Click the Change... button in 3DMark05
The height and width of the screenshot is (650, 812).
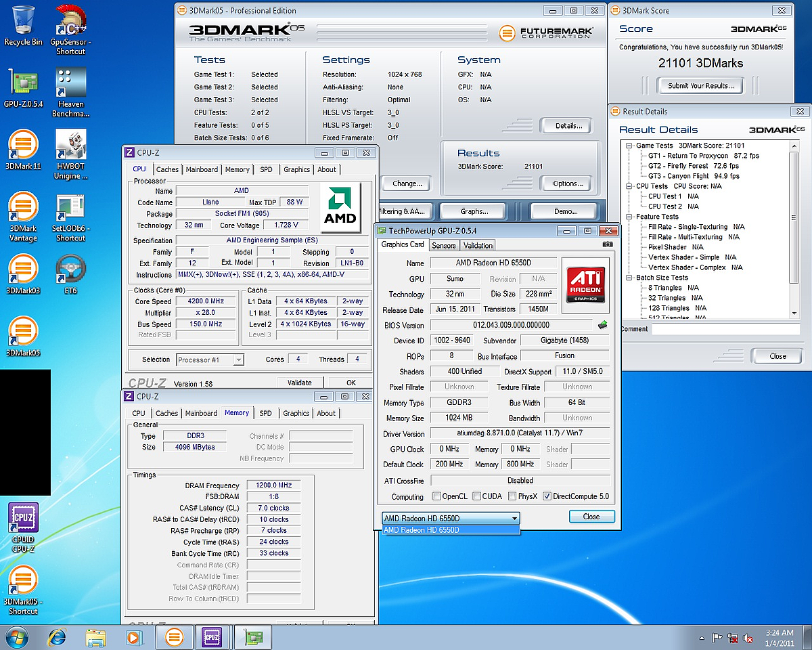pyautogui.click(x=408, y=183)
